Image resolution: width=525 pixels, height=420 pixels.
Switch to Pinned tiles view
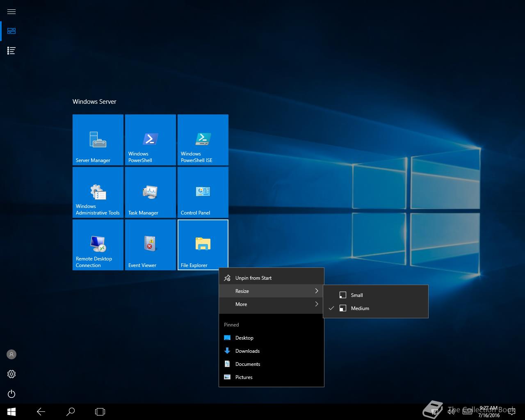click(11, 31)
